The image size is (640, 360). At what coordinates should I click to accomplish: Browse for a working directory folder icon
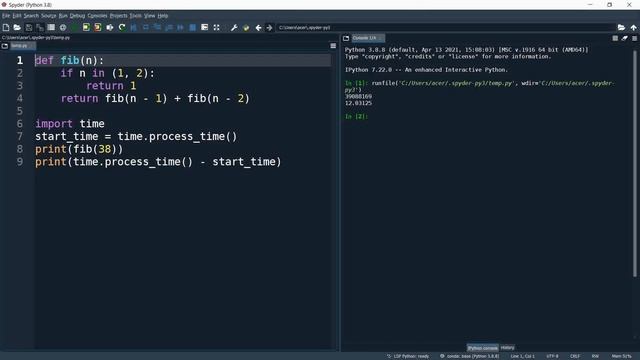coord(621,27)
